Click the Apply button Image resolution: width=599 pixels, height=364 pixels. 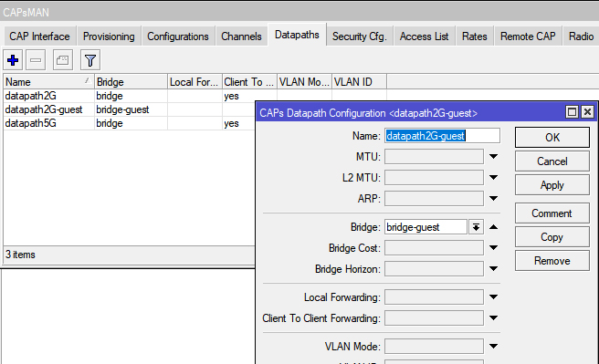552,185
